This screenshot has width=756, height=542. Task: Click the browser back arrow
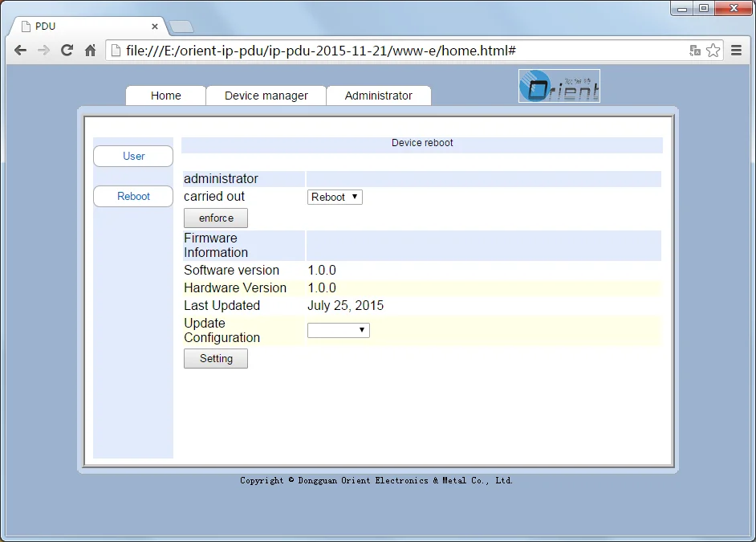point(20,50)
